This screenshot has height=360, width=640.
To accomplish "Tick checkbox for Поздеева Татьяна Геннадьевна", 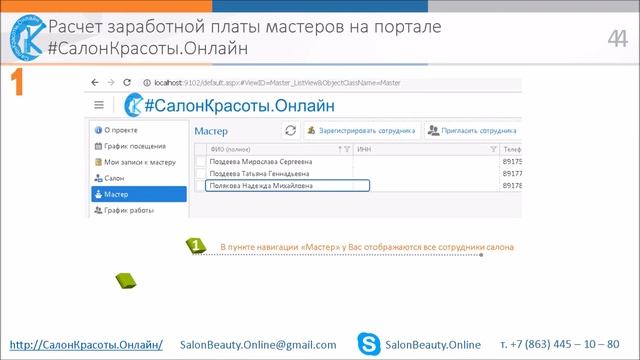I will point(200,173).
